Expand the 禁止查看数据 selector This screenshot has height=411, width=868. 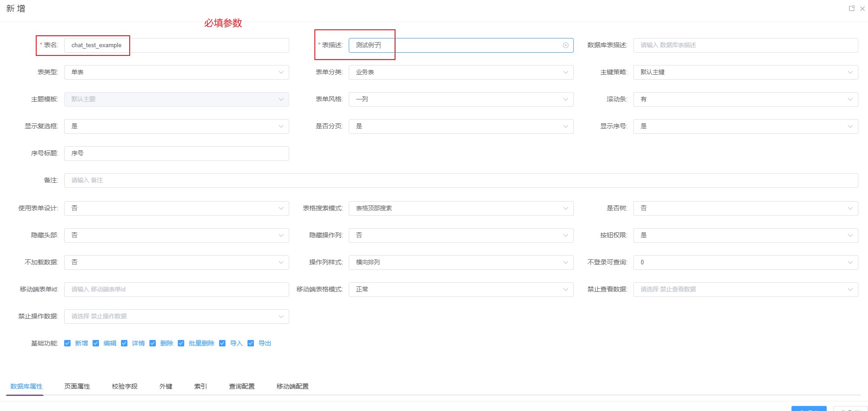click(x=745, y=290)
